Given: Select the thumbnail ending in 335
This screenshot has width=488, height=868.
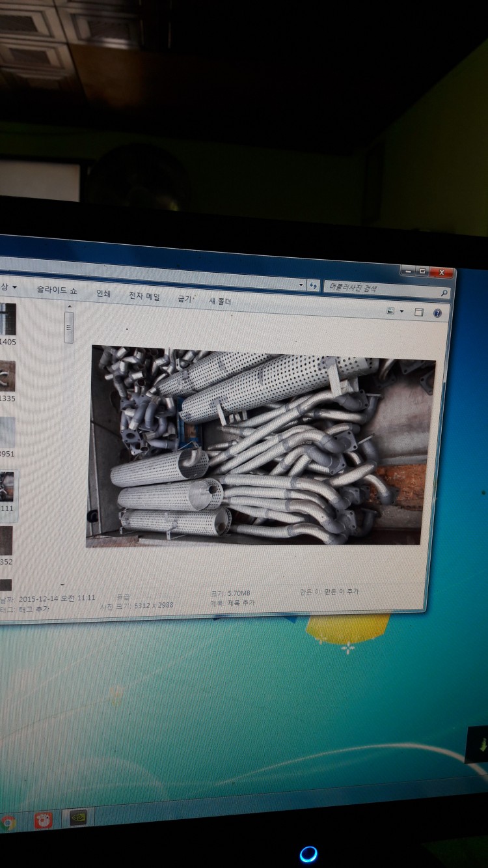Looking at the screenshot, I should [7, 381].
